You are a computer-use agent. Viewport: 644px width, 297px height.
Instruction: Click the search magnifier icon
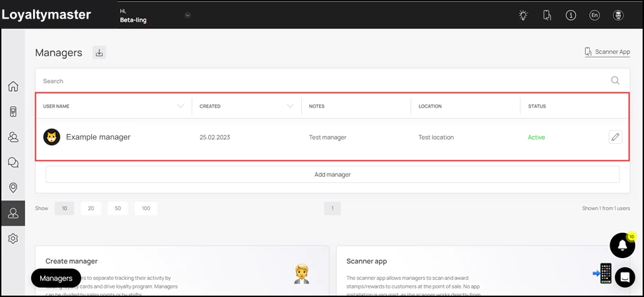click(x=615, y=81)
